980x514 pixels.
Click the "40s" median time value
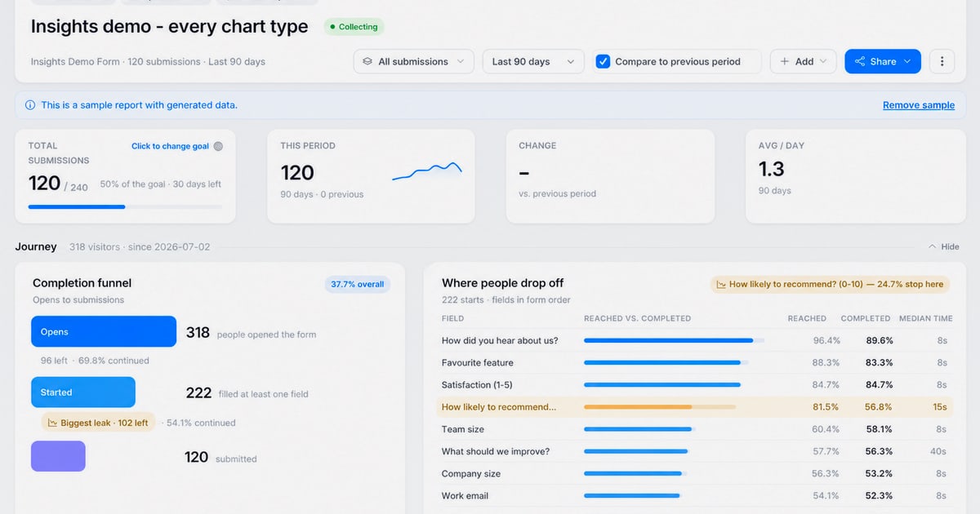click(x=938, y=451)
